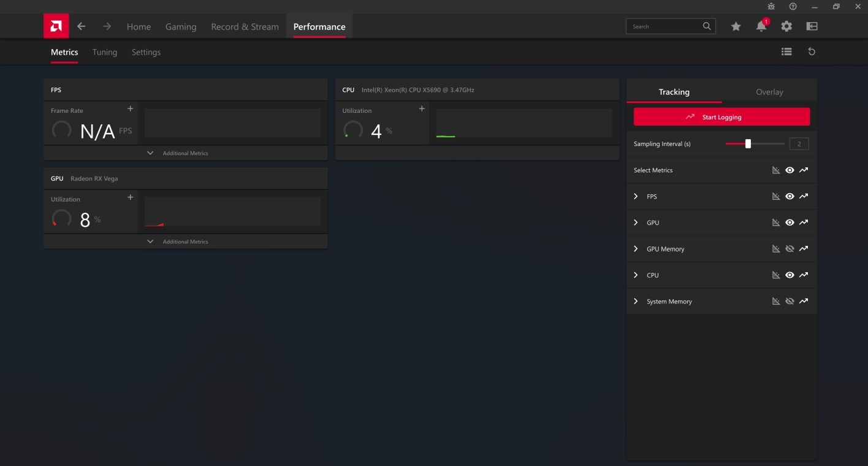Go forward with the right arrow
Viewport: 868px width, 466px height.
[x=107, y=26]
